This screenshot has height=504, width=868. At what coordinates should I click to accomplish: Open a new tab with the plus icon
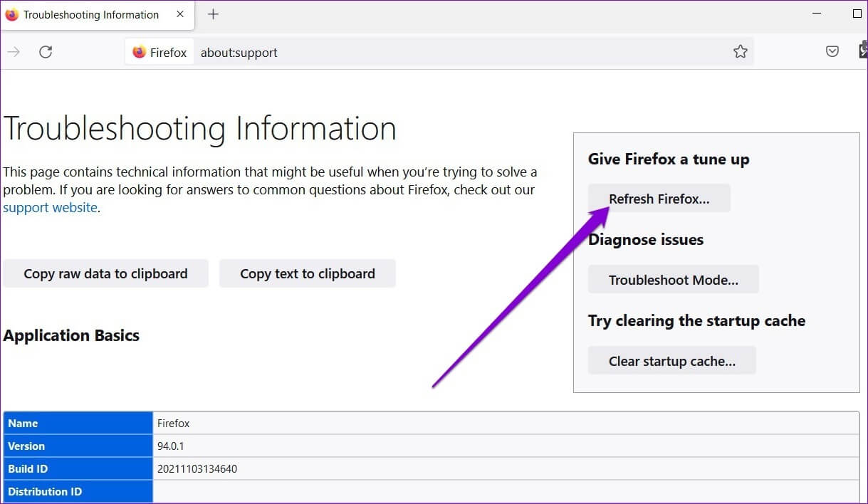coord(213,14)
